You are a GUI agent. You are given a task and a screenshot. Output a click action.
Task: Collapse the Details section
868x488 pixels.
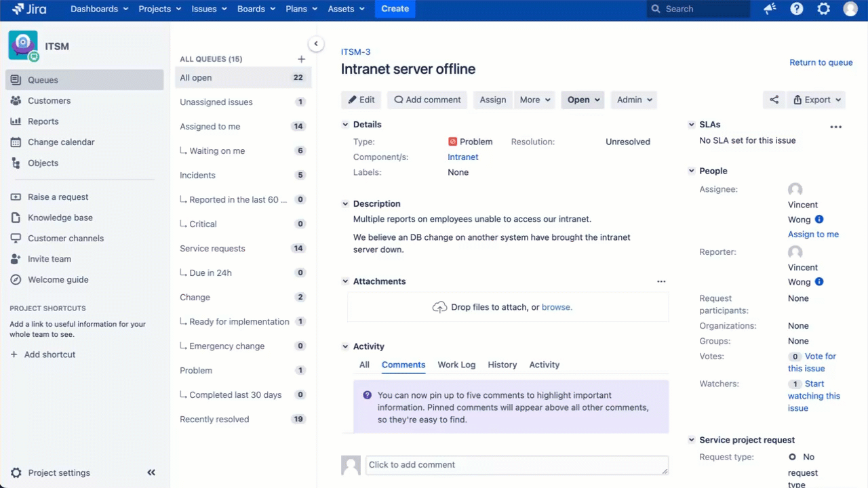(x=345, y=125)
